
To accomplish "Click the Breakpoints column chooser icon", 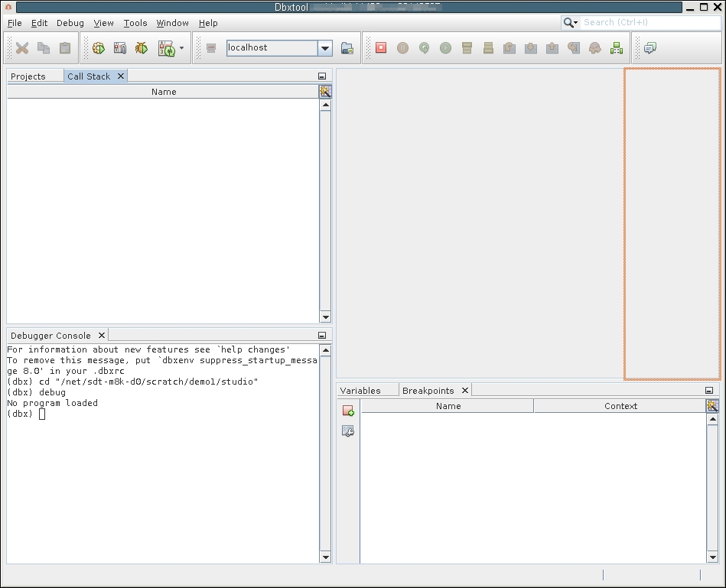I will 712,406.
